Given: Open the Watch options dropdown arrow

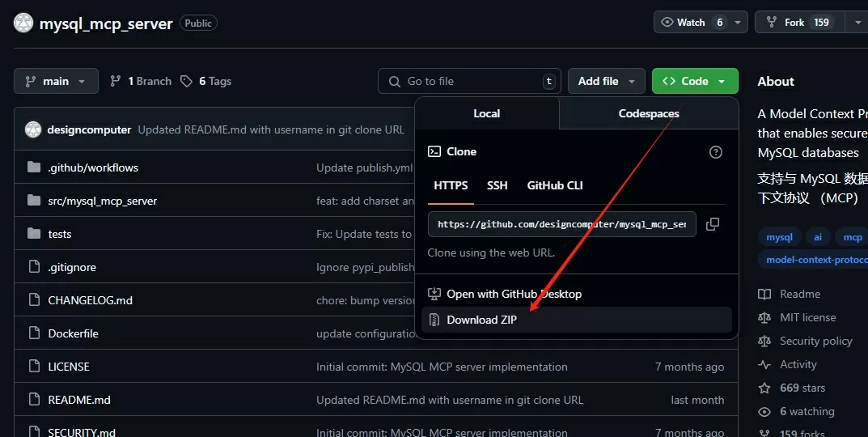Looking at the screenshot, I should click(738, 23).
